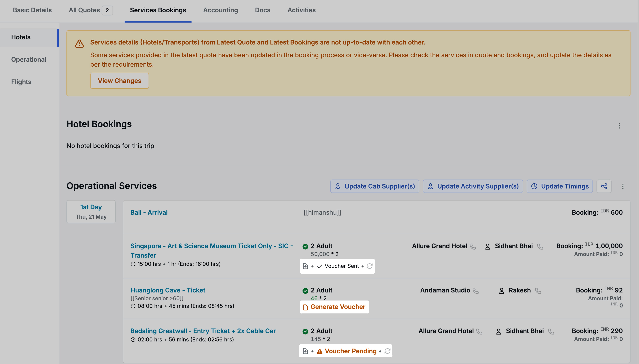Click phone icon beside Sidhant Bhai, Singapore row
The image size is (639, 364).
(x=540, y=247)
